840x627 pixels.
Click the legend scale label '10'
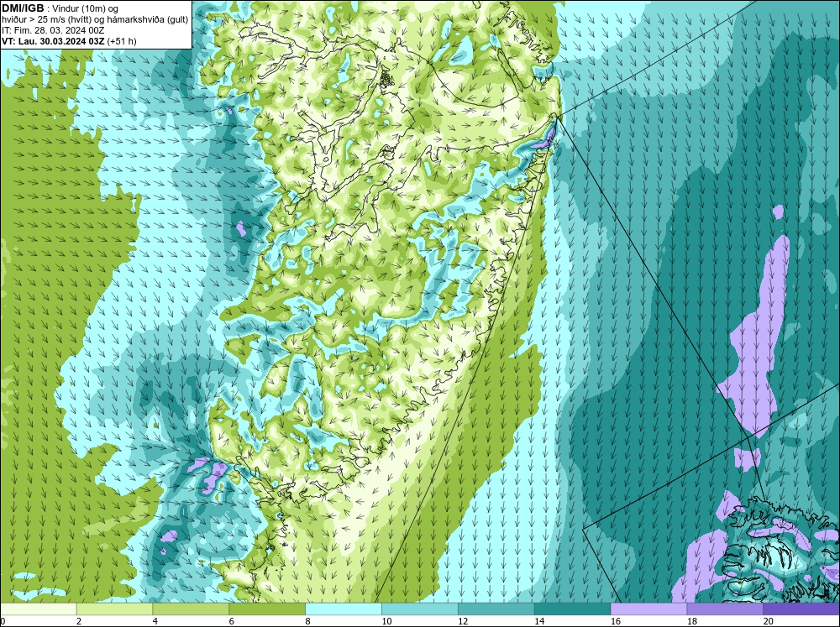[x=386, y=621]
